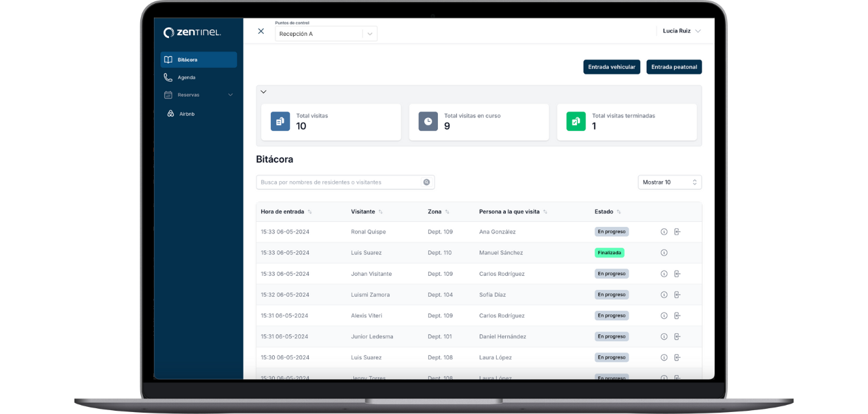Sort the table by Hora de entrada
The width and height of the screenshot is (868, 414).
click(x=309, y=212)
